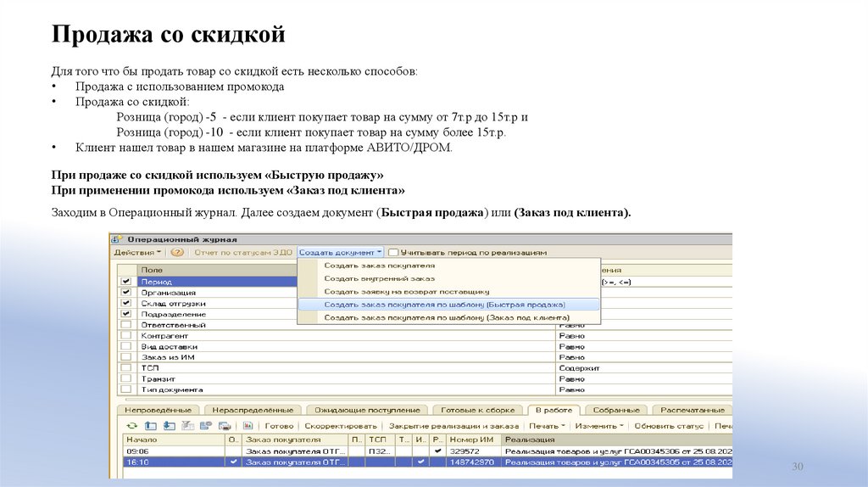Click the second blue folder-with-arrow icon
868x487 pixels.
click(x=170, y=426)
